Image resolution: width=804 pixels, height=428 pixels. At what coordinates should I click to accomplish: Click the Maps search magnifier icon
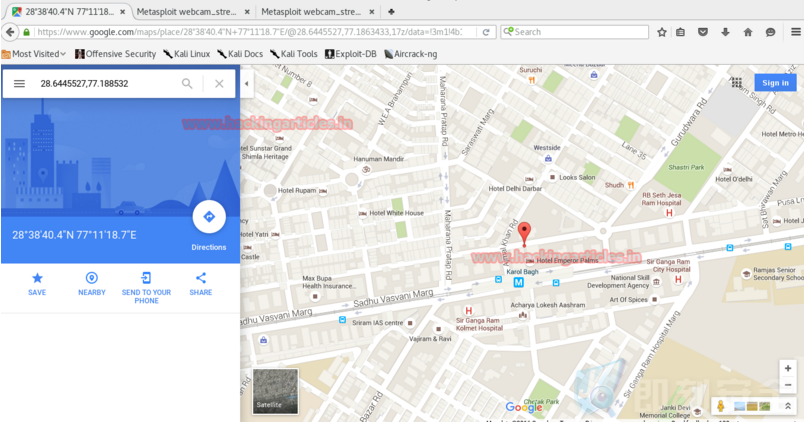coord(187,83)
